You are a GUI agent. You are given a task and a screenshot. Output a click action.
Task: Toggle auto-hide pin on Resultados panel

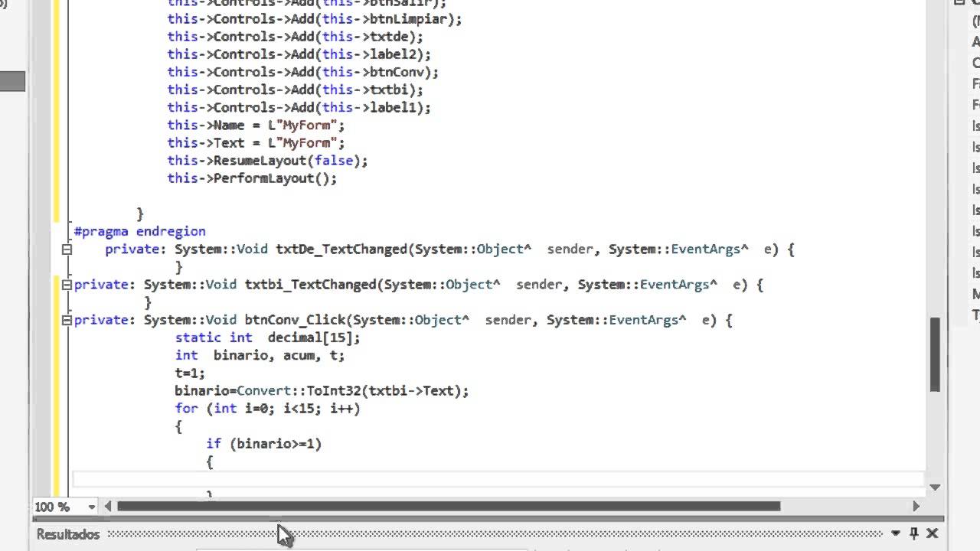point(914,533)
